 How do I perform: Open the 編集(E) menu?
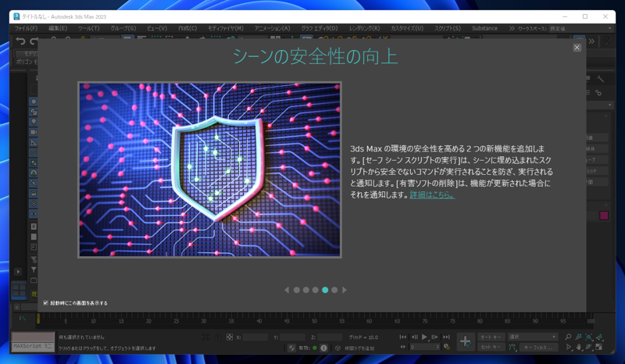coord(58,28)
